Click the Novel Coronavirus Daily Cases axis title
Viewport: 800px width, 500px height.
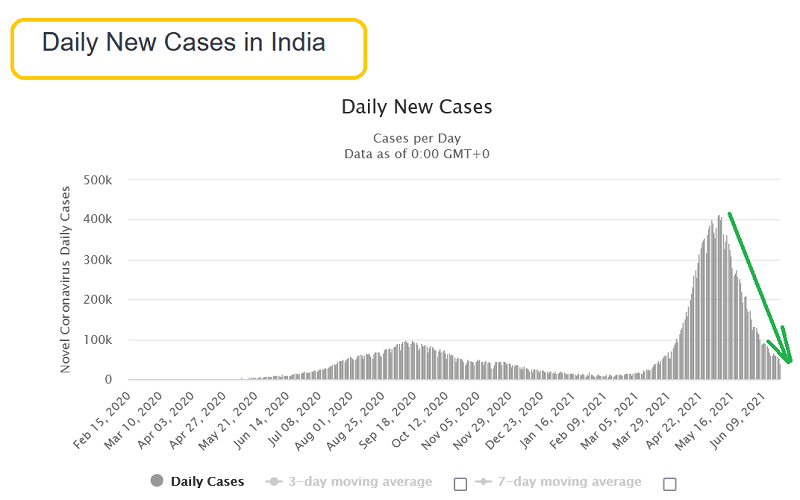pos(66,278)
